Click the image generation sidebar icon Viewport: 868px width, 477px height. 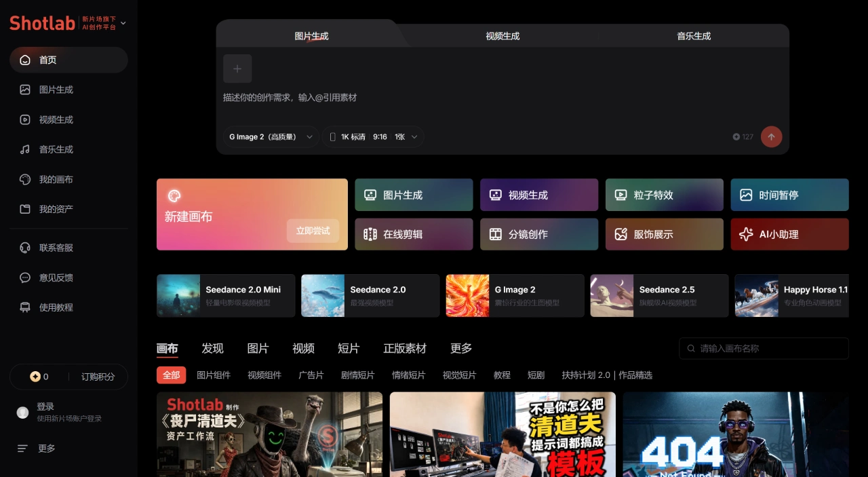pos(25,90)
